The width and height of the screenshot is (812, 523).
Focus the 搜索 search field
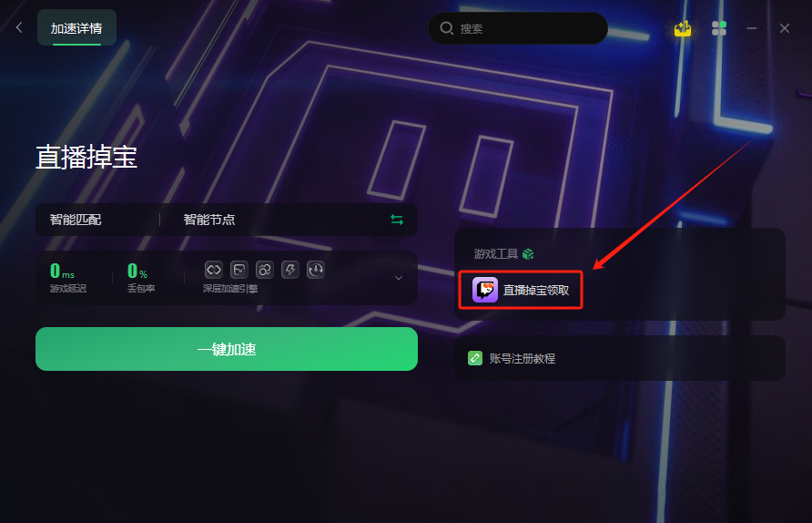coord(518,28)
